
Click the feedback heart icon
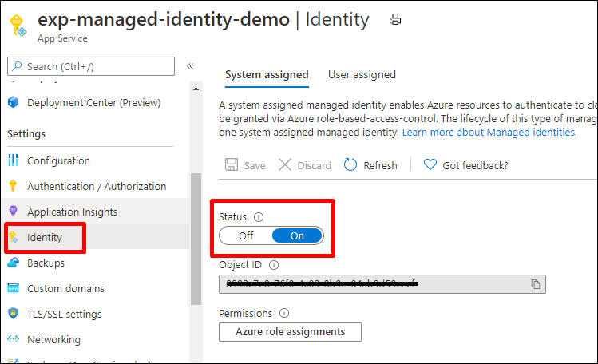pos(430,164)
